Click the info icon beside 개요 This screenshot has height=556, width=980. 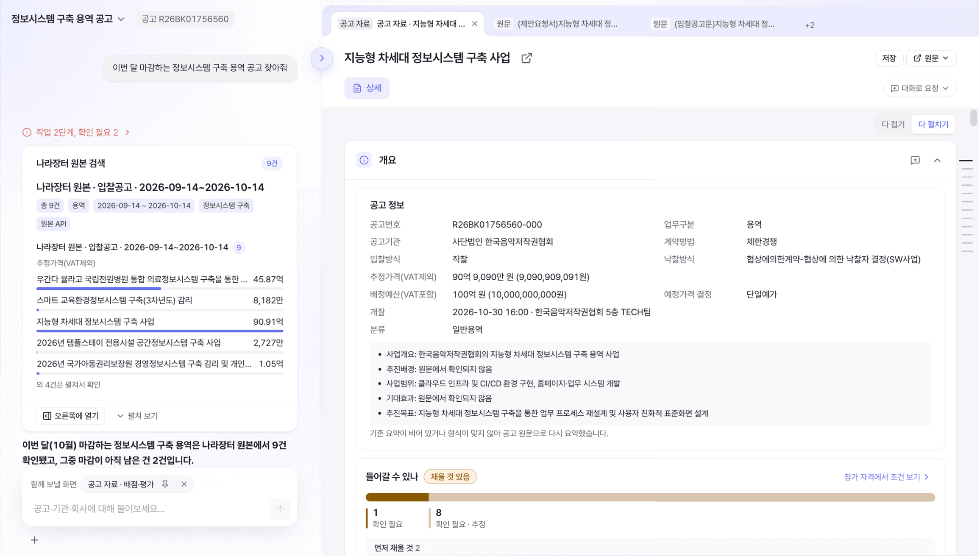pyautogui.click(x=364, y=160)
